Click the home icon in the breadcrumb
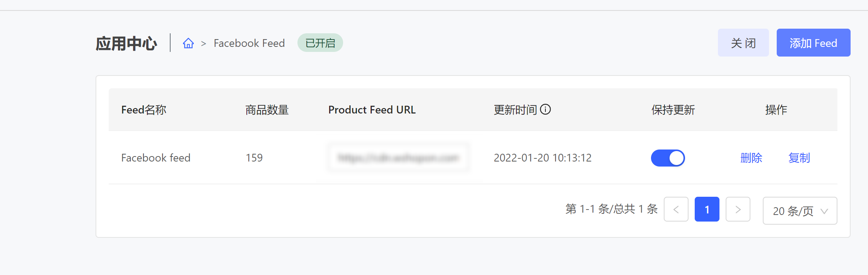Image resolution: width=868 pixels, height=275 pixels. pyautogui.click(x=188, y=43)
